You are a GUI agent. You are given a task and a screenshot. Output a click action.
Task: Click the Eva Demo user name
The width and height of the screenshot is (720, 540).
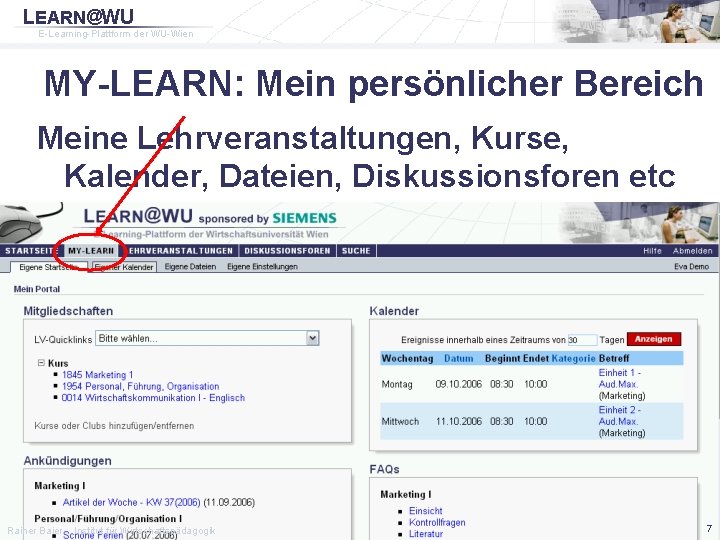tap(692, 266)
